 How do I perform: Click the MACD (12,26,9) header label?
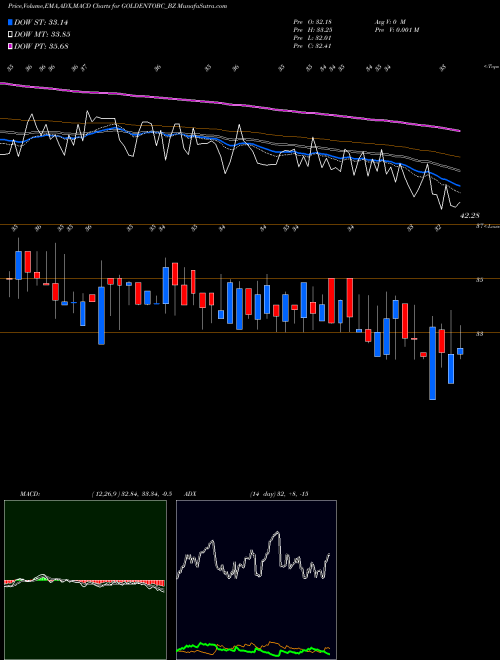pos(96,494)
